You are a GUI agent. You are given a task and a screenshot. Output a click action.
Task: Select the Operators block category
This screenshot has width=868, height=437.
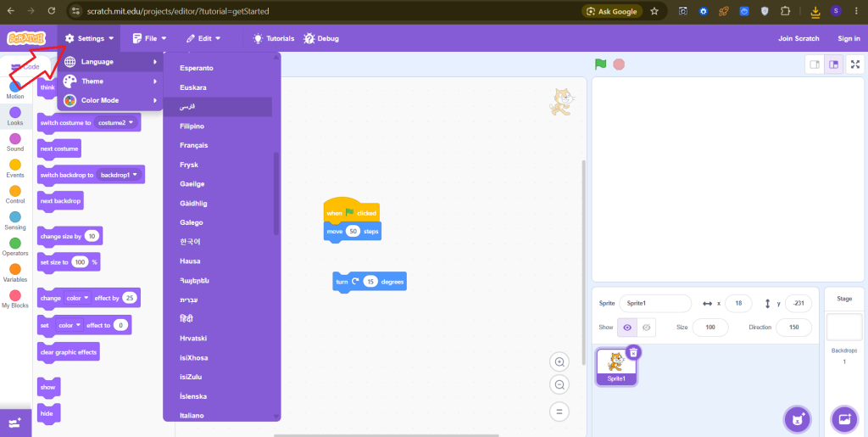pyautogui.click(x=15, y=247)
